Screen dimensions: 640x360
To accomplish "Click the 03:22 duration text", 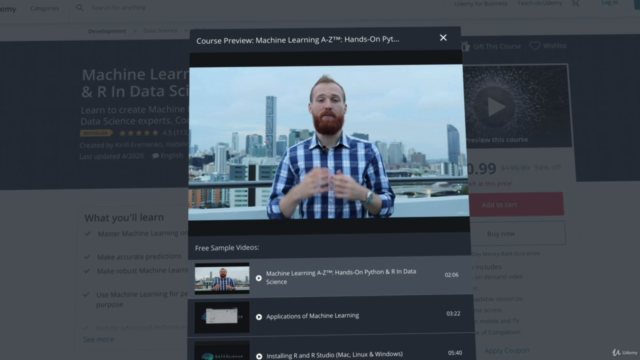I will [453, 313].
